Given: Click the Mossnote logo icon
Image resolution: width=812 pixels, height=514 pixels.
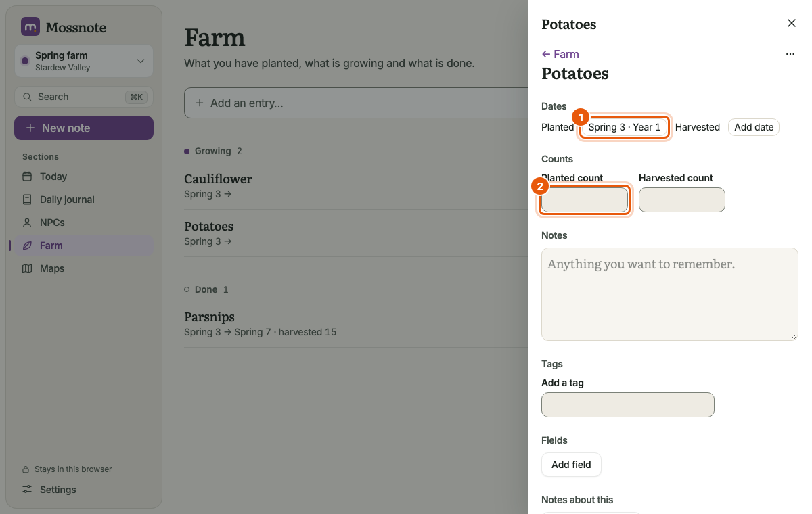Looking at the screenshot, I should [30, 27].
